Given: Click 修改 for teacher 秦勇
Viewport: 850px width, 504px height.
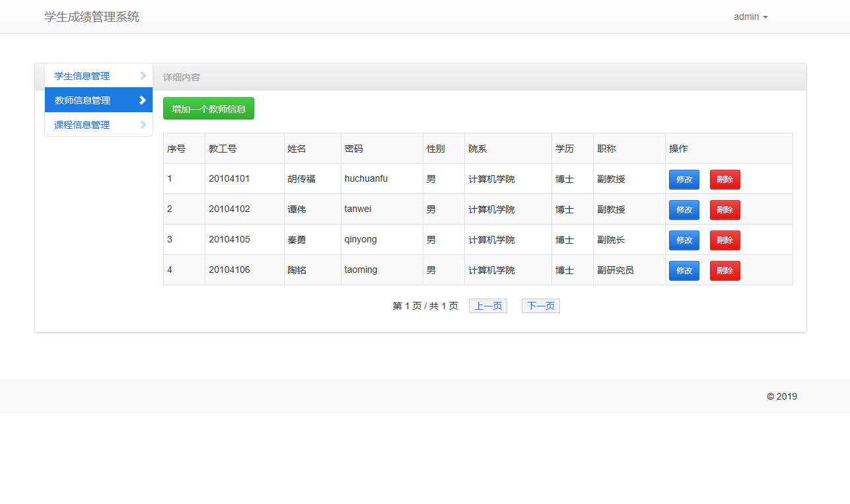Looking at the screenshot, I should [684, 240].
